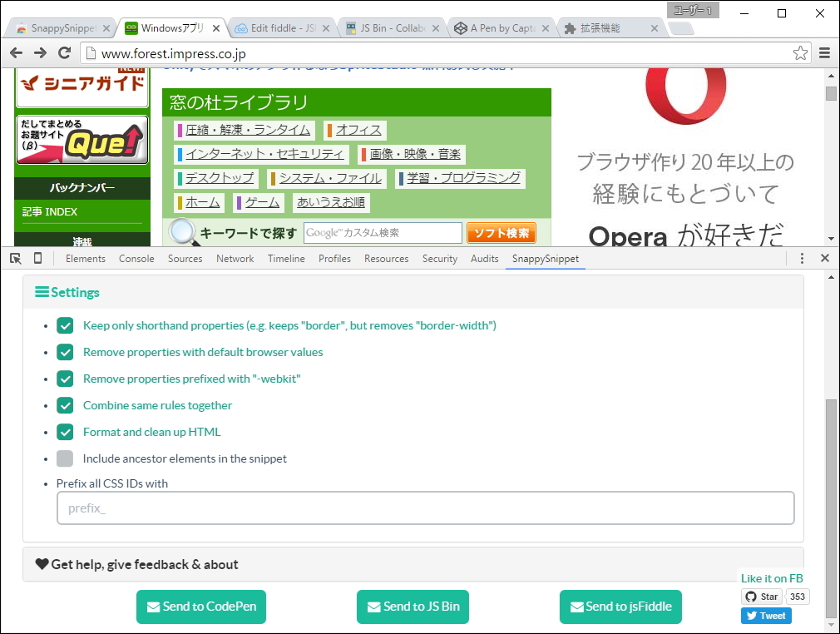Uncheck Keep only shorthand properties
The width and height of the screenshot is (840, 634).
point(65,325)
